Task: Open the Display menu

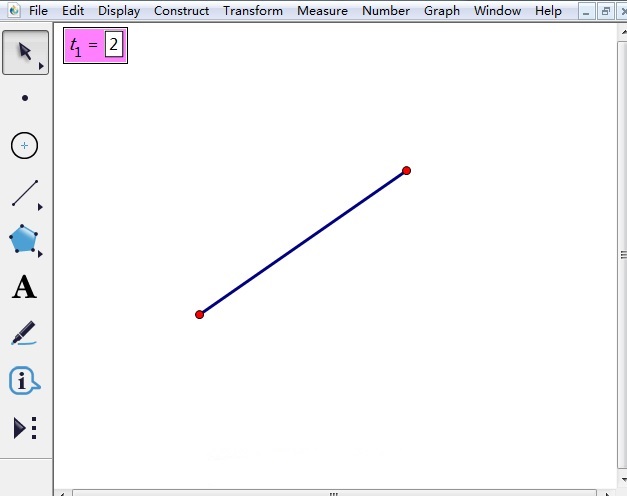Action: (119, 11)
